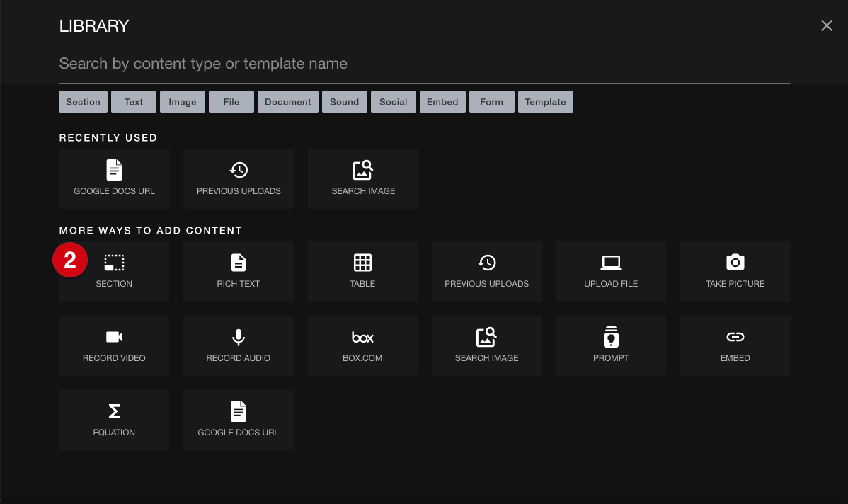The width and height of the screenshot is (848, 504).
Task: Open Google Docs URL in Recently Used
Action: pyautogui.click(x=114, y=179)
